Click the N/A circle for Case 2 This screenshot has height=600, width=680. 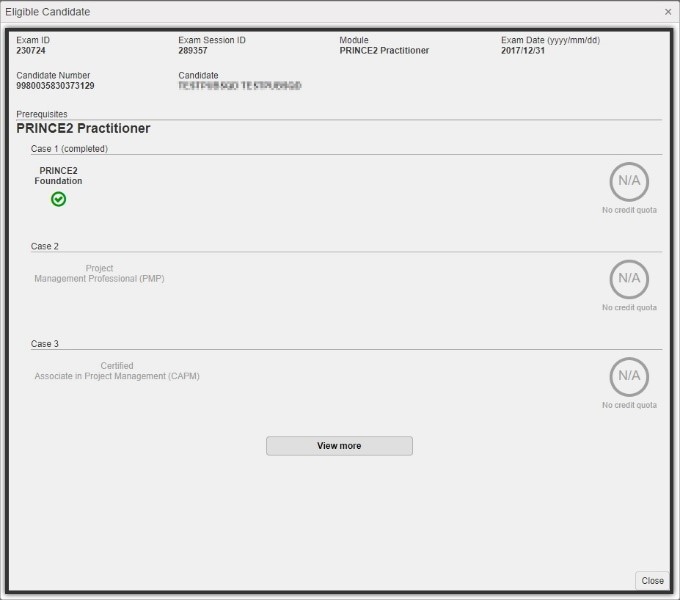(x=629, y=279)
